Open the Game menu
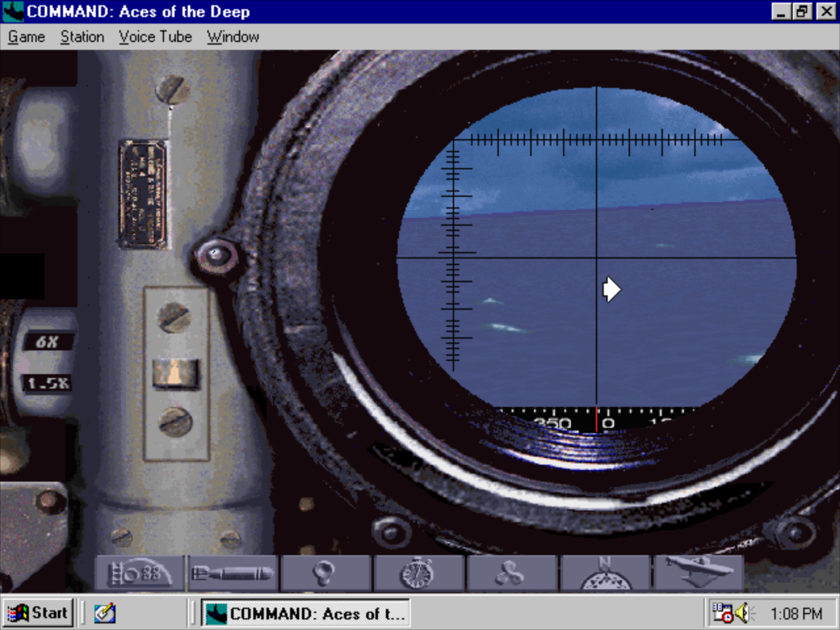 (x=26, y=37)
